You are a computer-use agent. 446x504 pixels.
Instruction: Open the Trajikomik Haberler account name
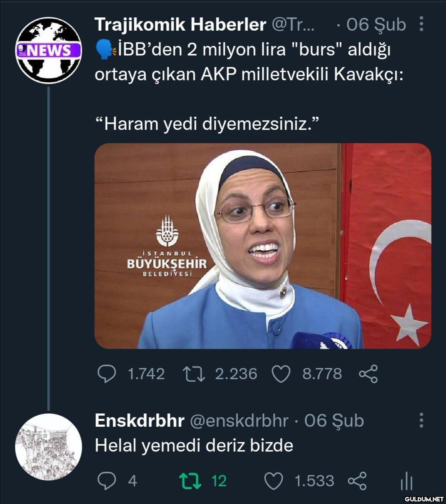(180, 25)
